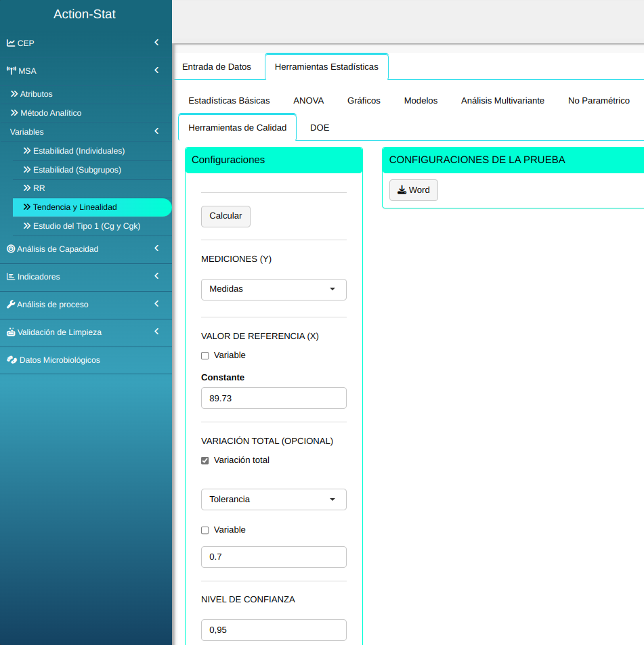Click the Validación de Limpieza icon

11,332
